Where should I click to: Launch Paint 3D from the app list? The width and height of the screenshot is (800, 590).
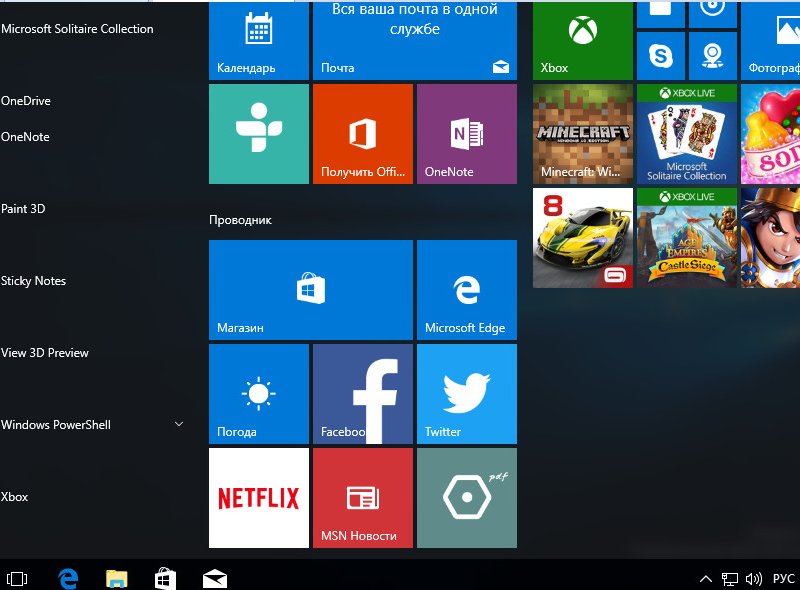coord(23,209)
